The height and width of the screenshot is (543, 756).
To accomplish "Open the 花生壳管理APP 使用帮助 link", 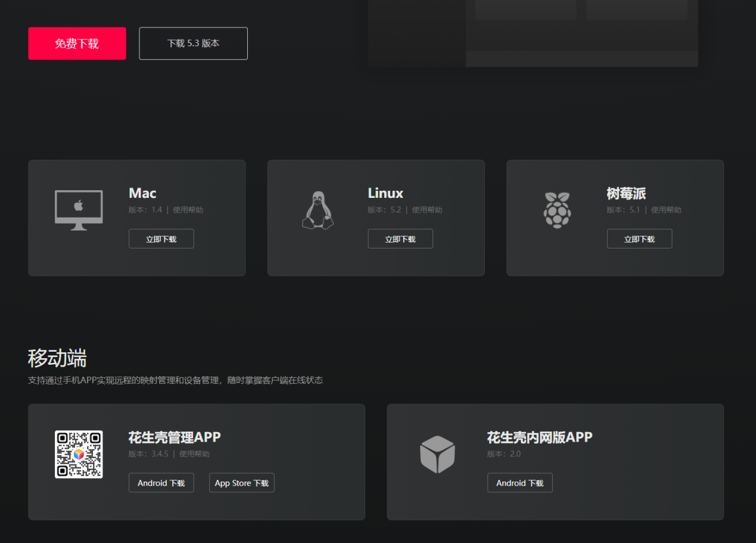I will (194, 454).
